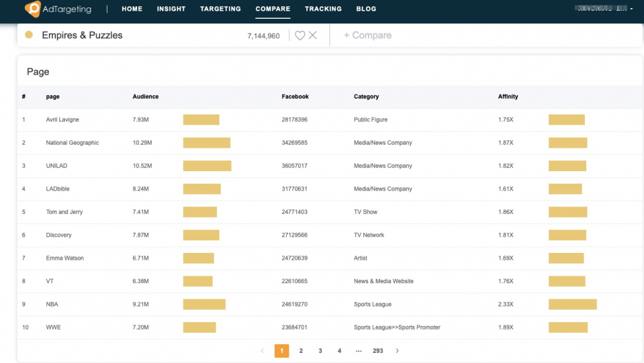Click the TV Network category cell
Image resolution: width=644 pixels, height=363 pixels.
pos(369,235)
